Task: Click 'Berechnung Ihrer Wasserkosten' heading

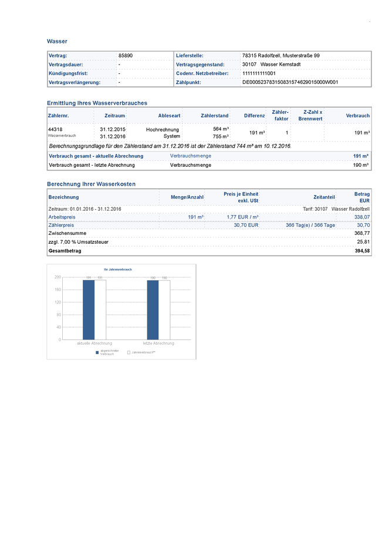Action: pyautogui.click(x=91, y=184)
